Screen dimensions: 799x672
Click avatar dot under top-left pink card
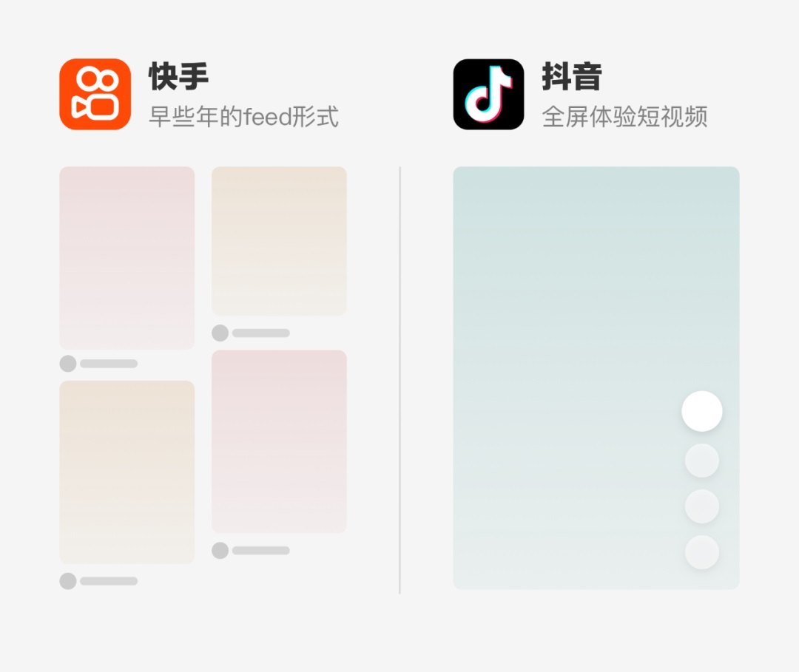[x=68, y=364]
